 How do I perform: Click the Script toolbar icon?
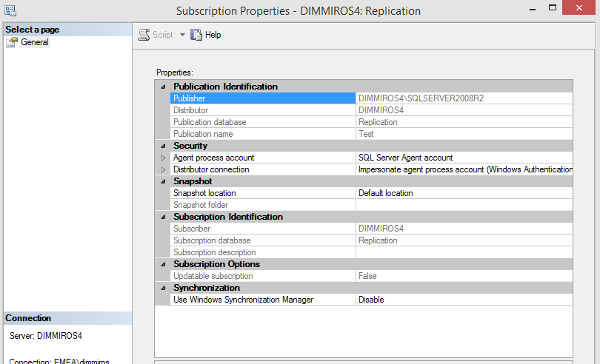click(x=144, y=35)
